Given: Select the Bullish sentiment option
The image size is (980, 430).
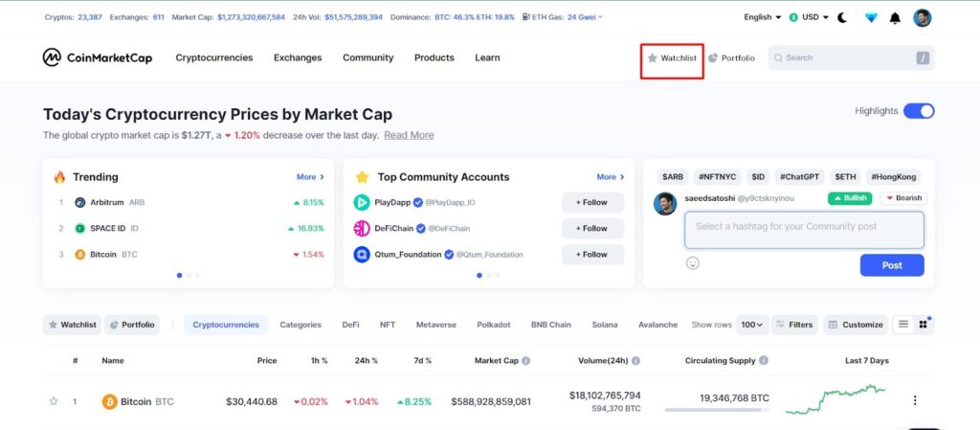Looking at the screenshot, I should coord(850,198).
